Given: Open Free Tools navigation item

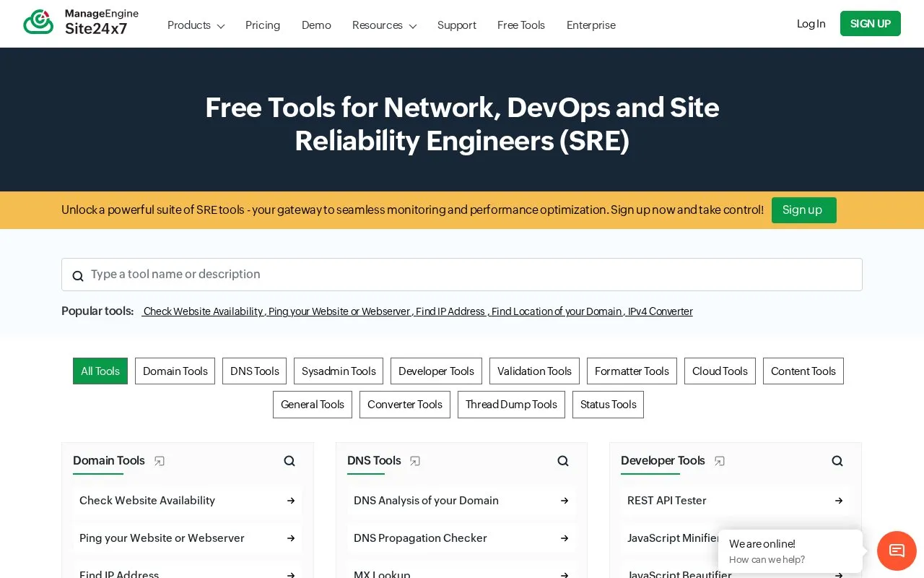Looking at the screenshot, I should (521, 25).
